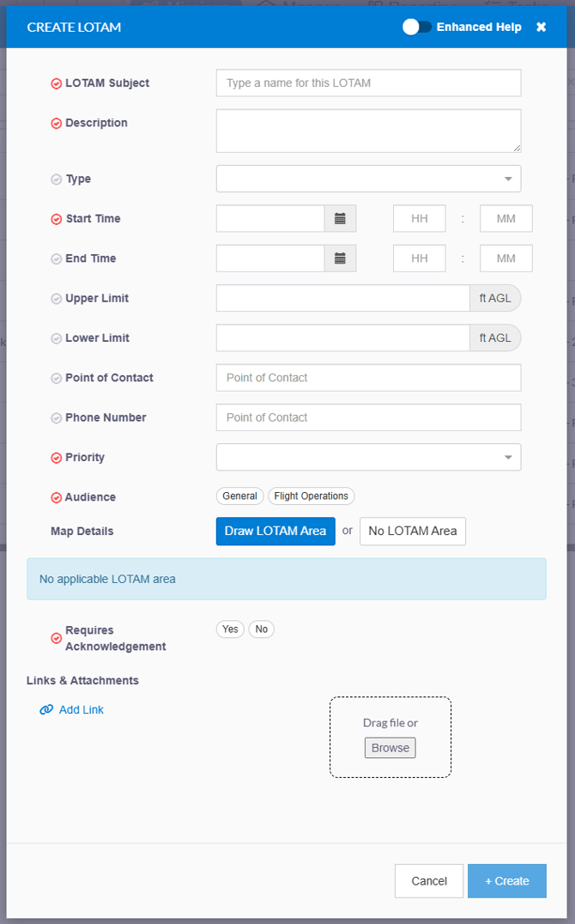Expand the Type dropdown
Viewport: 575px width, 924px height.
coord(368,179)
